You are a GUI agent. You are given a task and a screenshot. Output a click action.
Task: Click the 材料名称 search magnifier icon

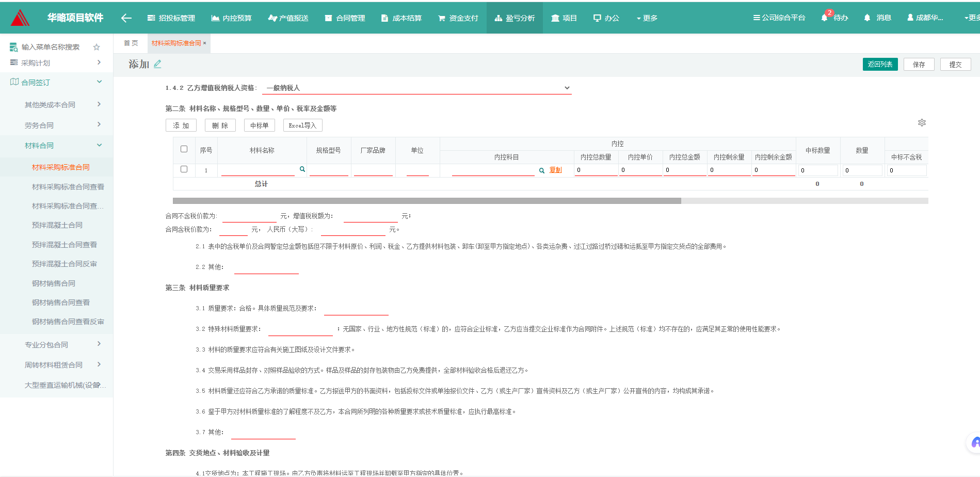pos(302,169)
